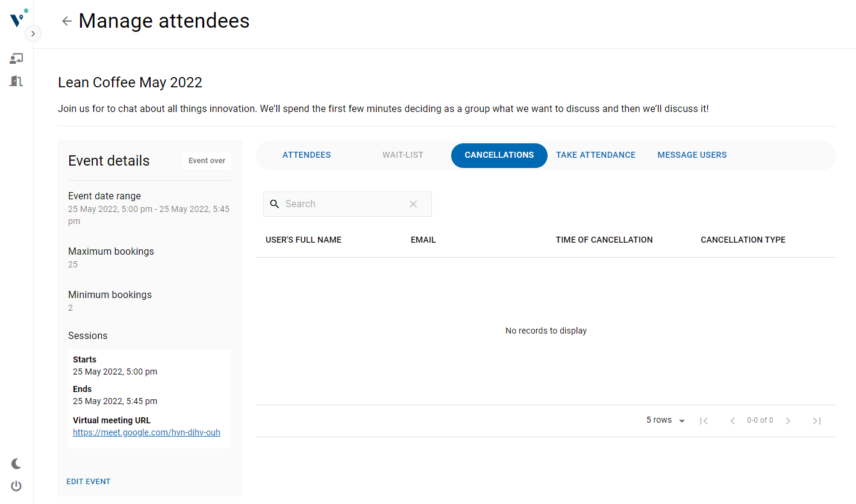The width and height of the screenshot is (856, 504).
Task: Jump to the first page
Action: coord(704,421)
